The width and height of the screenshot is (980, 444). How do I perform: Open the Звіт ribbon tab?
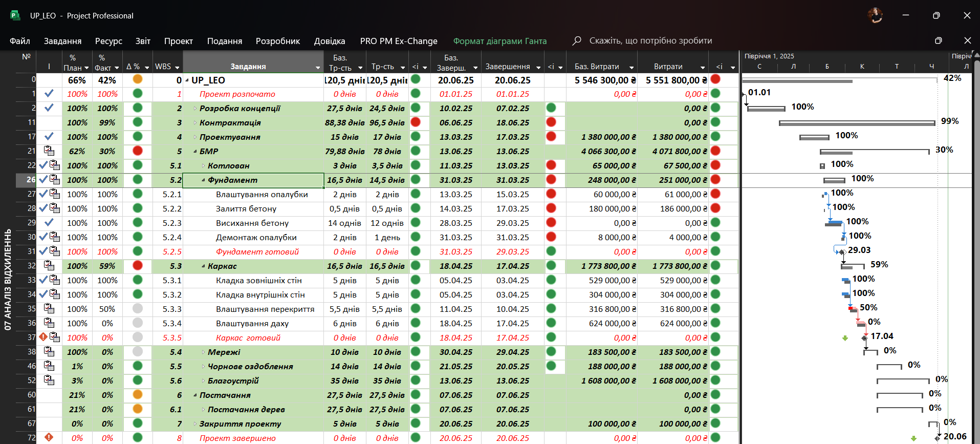143,41
